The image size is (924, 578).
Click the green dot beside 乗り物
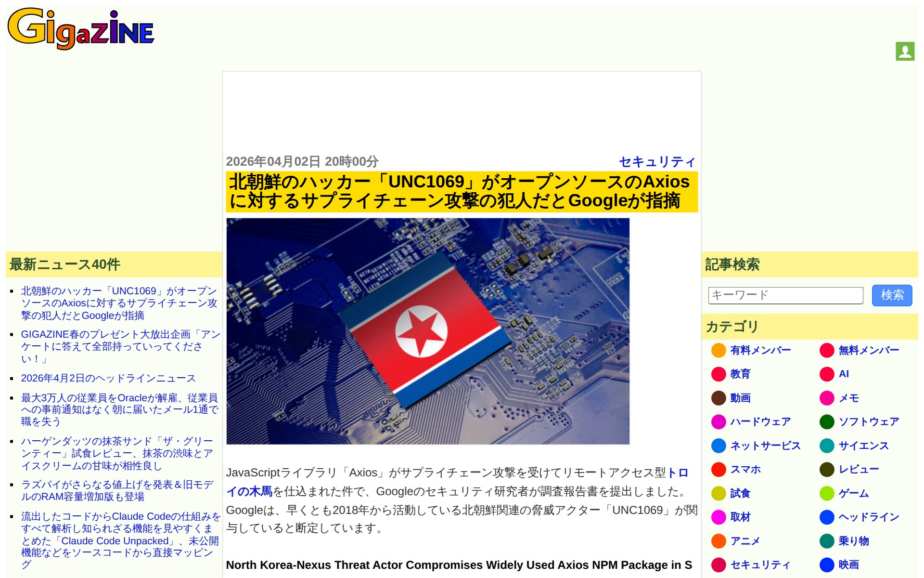pos(827,541)
